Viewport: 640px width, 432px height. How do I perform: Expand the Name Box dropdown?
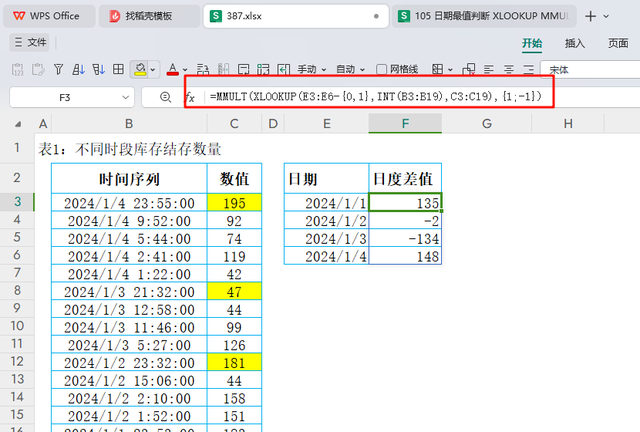(x=126, y=97)
